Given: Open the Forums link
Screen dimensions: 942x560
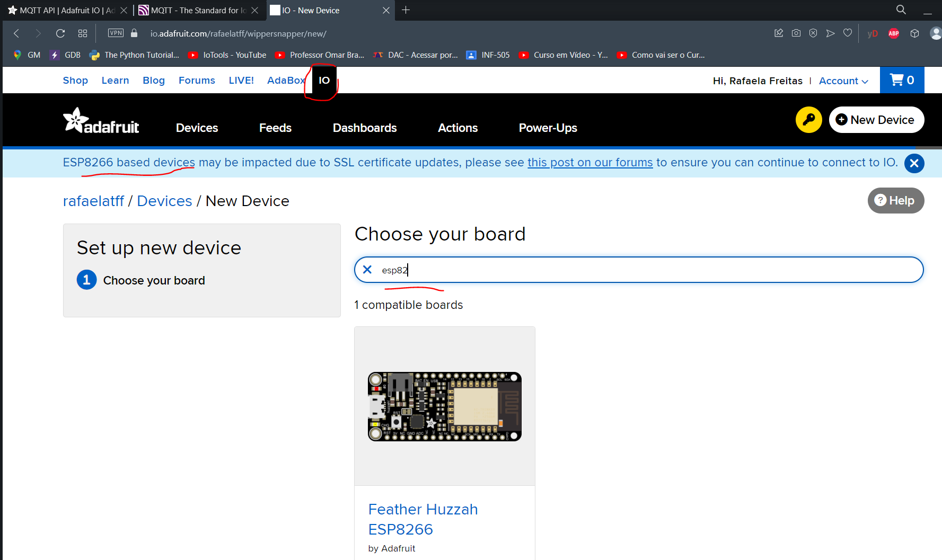Looking at the screenshot, I should 197,81.
